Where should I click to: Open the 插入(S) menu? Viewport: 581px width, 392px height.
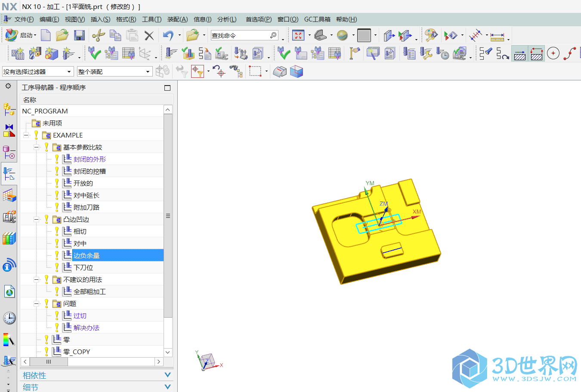point(100,19)
